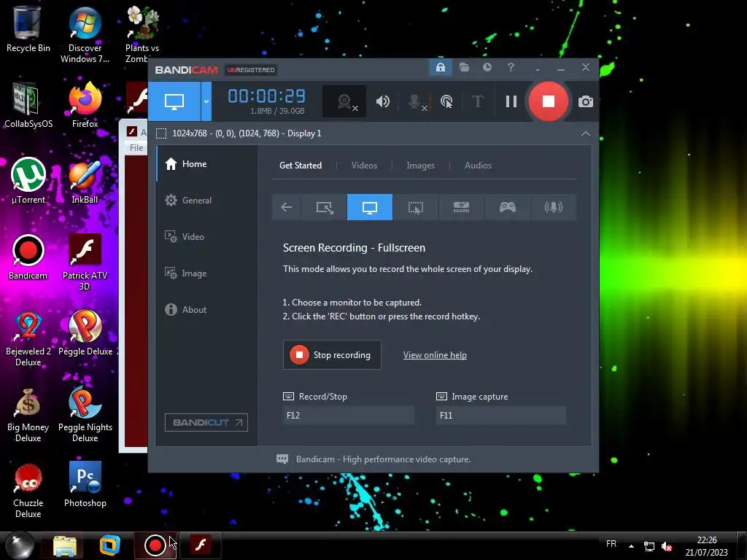Open the About section
Screen dimensions: 747x560
coord(185,309)
